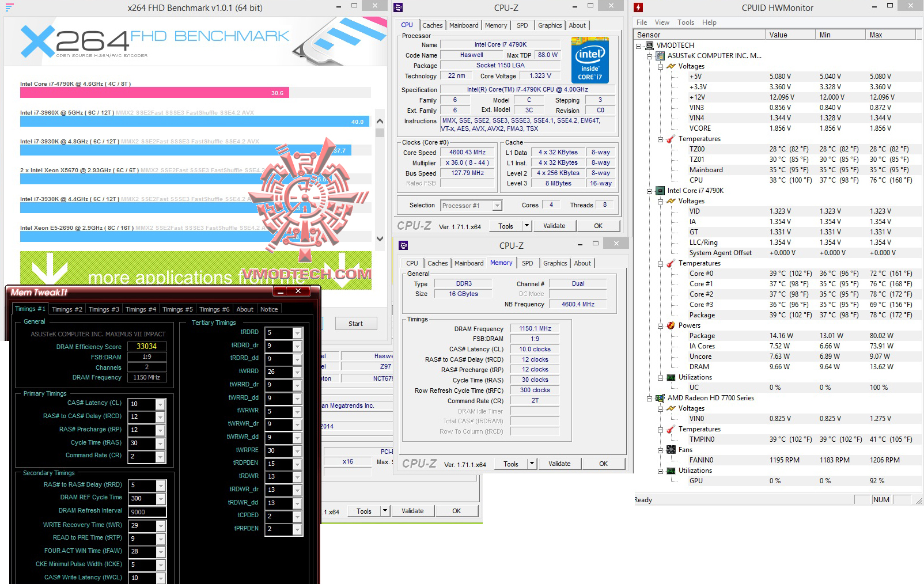Collapse the ASUSTeK COMPUTER INC. node
The width and height of the screenshot is (924, 584).
[650, 56]
